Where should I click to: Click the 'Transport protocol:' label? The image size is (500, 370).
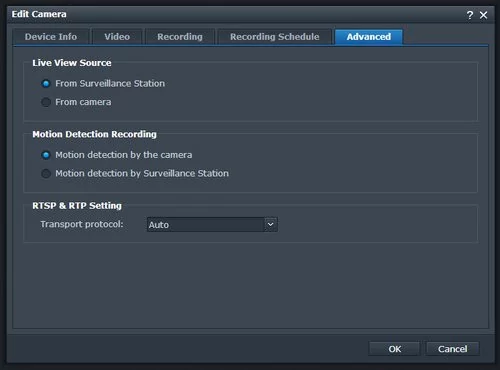82,224
